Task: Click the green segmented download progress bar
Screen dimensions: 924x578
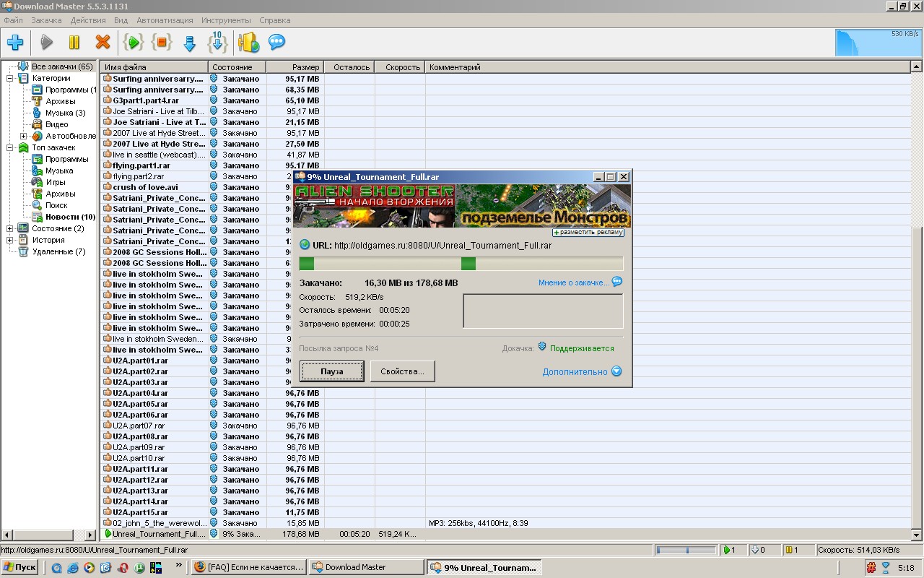Action: [461, 264]
